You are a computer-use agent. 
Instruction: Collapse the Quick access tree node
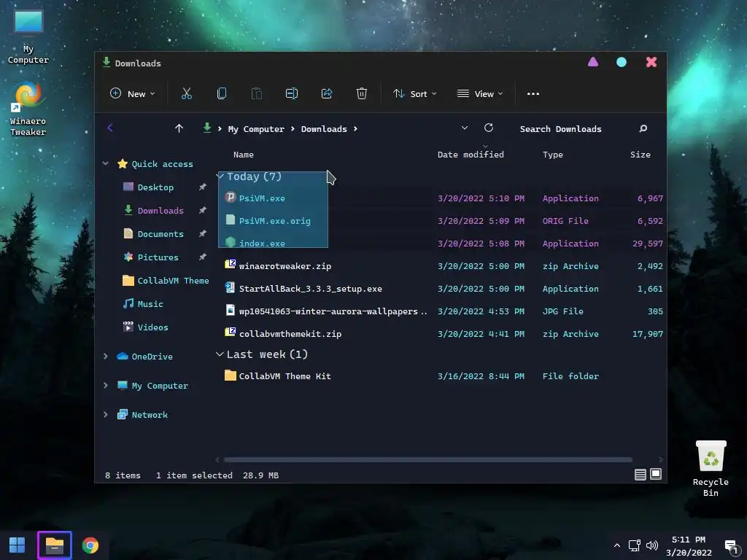click(105, 164)
